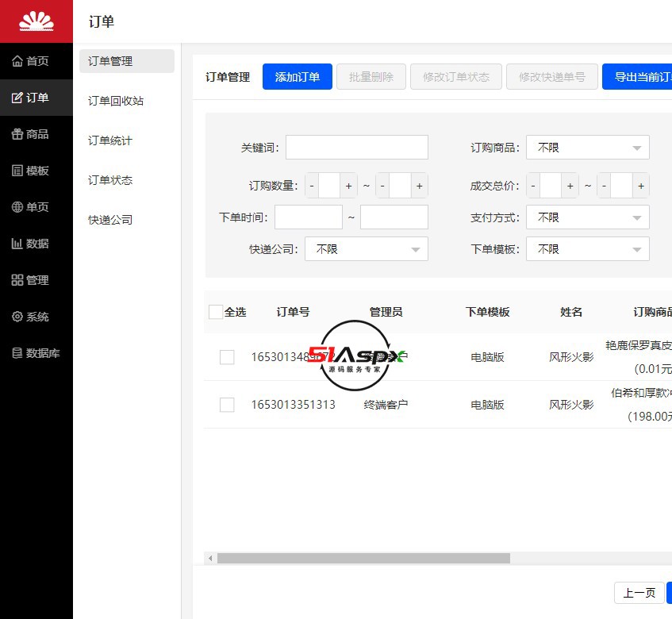Image resolution: width=672 pixels, height=619 pixels.
Task: Open 订单回收站 in the submenu
Action: click(x=116, y=101)
